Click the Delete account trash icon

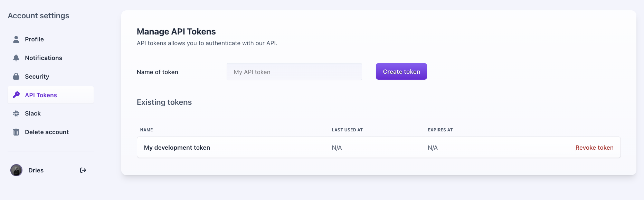pos(16,132)
